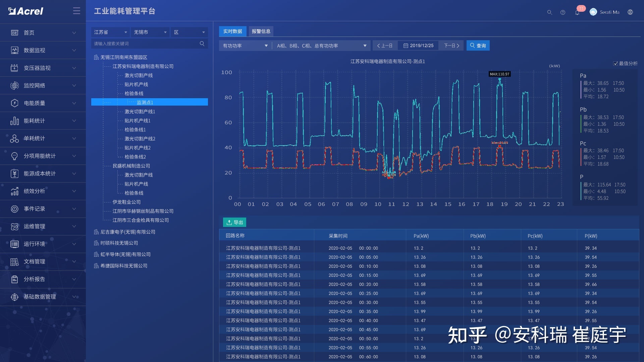Click the 运维管理 icon

pos(14,227)
